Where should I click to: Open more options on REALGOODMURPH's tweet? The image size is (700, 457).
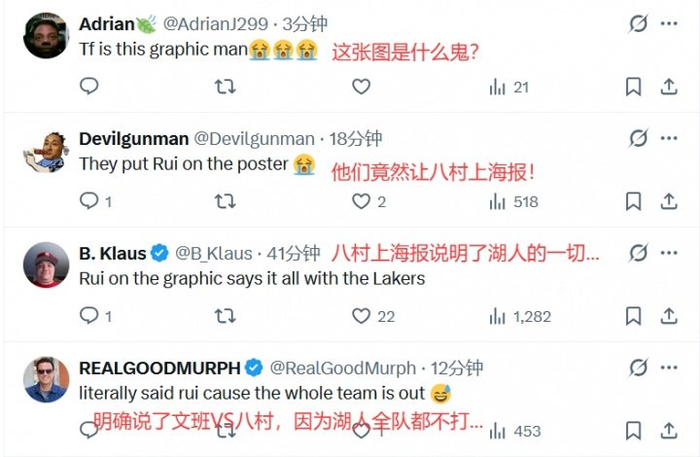click(669, 367)
